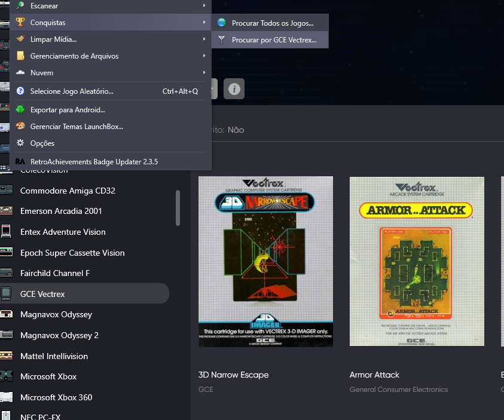Click the globe icon for Procurar Todos os Jogos
The height and width of the screenshot is (420, 504).
tap(221, 23)
